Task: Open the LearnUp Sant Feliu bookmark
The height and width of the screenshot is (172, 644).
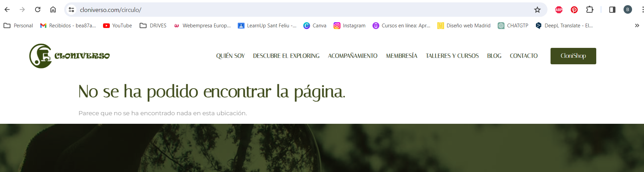Action: tap(267, 26)
